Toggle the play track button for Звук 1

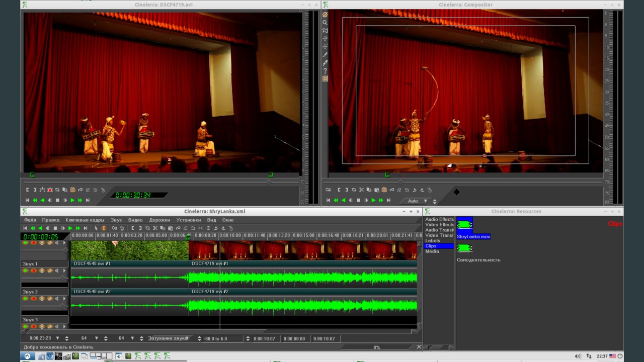pyautogui.click(x=26, y=271)
